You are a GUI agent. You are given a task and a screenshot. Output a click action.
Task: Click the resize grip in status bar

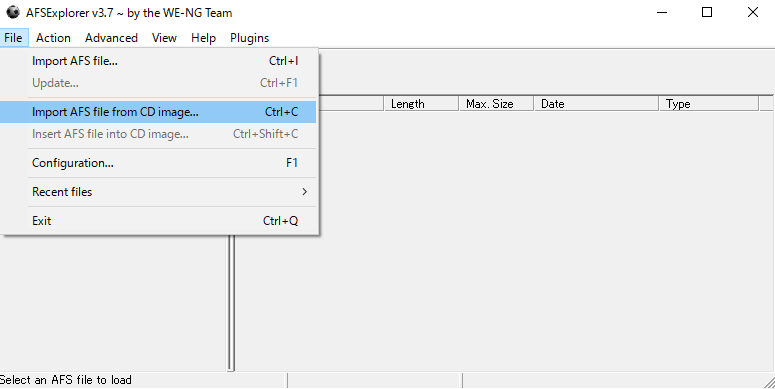coord(769,382)
